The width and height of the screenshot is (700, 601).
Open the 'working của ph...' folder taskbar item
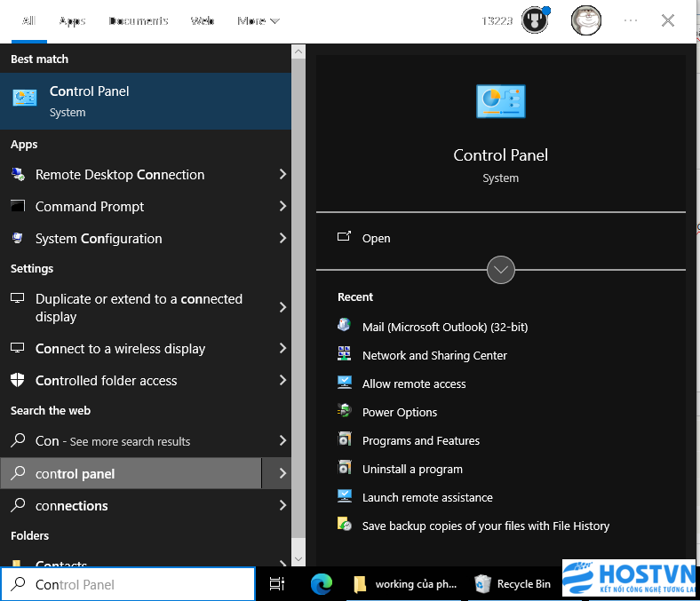click(x=405, y=584)
